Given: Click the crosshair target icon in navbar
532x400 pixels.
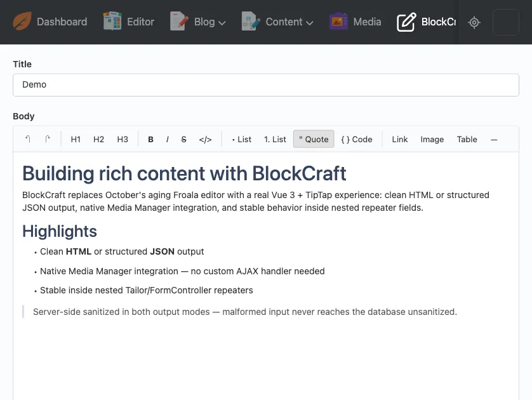Looking at the screenshot, I should pos(474,22).
